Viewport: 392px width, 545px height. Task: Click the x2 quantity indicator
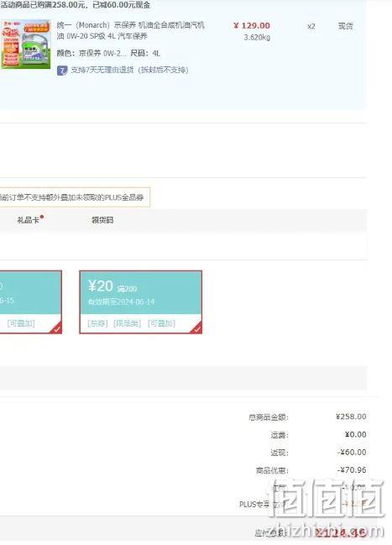[x=311, y=26]
